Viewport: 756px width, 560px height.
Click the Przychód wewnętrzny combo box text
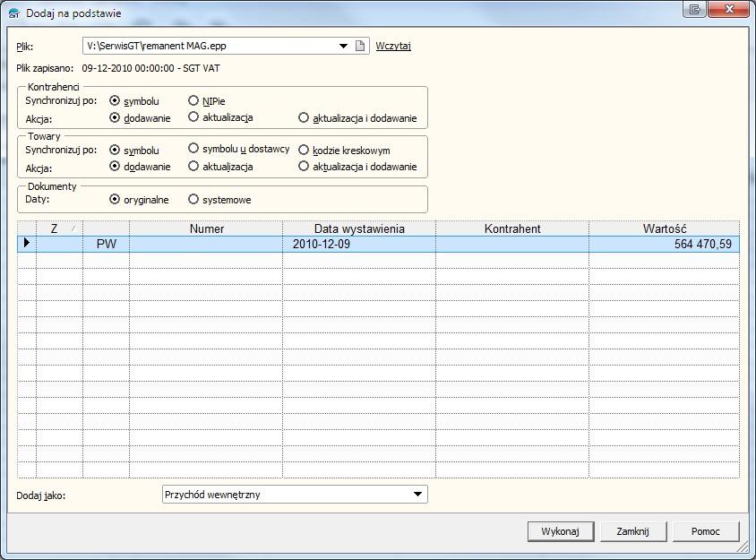point(212,495)
